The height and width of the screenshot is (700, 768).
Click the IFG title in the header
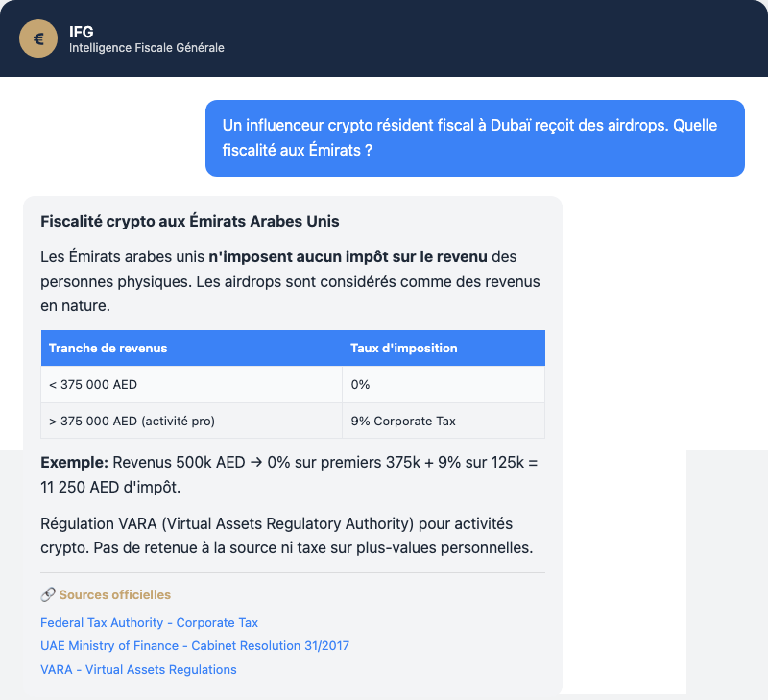click(x=82, y=32)
